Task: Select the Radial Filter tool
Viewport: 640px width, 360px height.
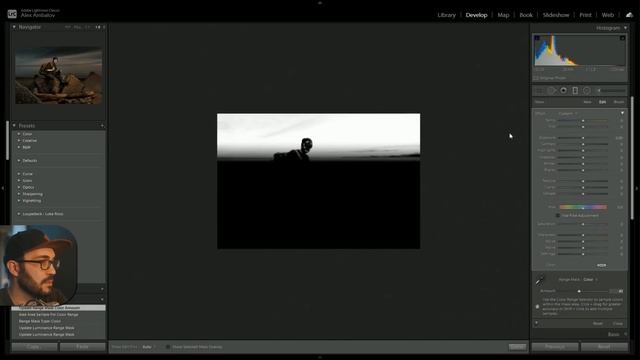Action: click(x=587, y=90)
